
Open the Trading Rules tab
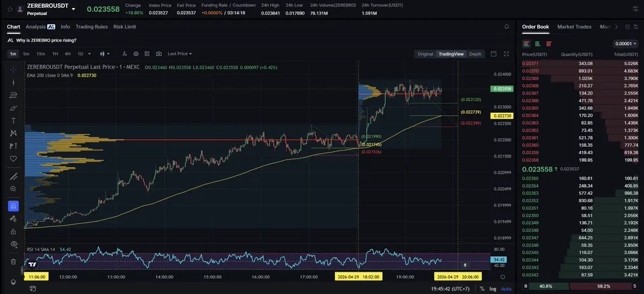point(92,26)
